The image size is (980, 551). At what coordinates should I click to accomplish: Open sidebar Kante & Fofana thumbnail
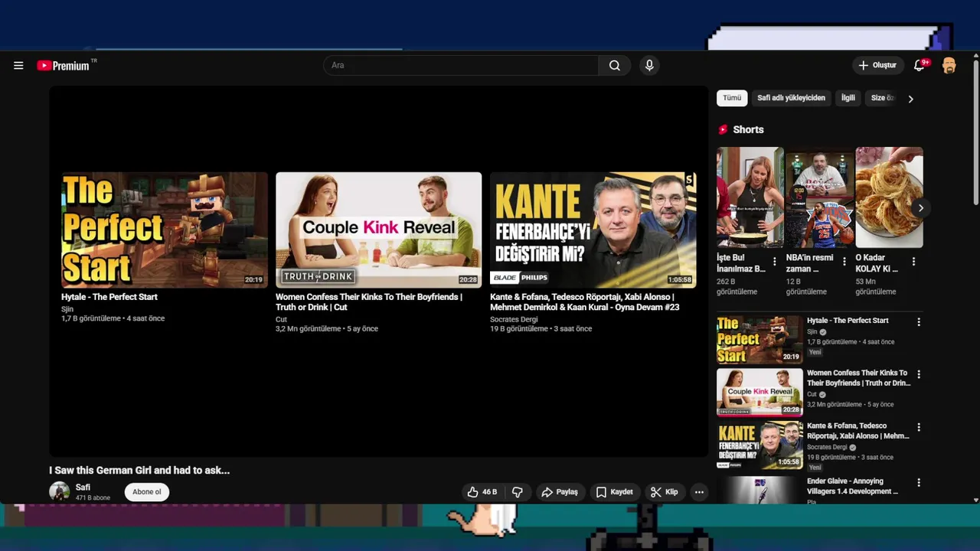[759, 445]
